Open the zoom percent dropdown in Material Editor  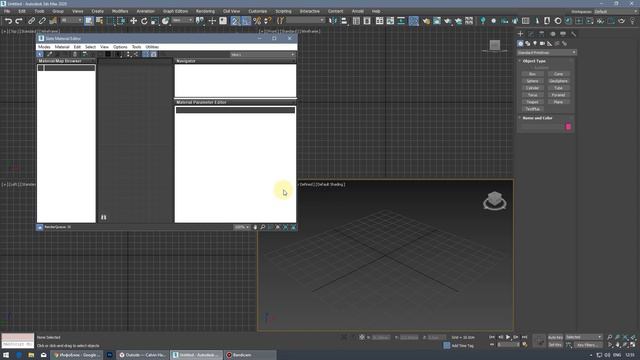pos(242,227)
